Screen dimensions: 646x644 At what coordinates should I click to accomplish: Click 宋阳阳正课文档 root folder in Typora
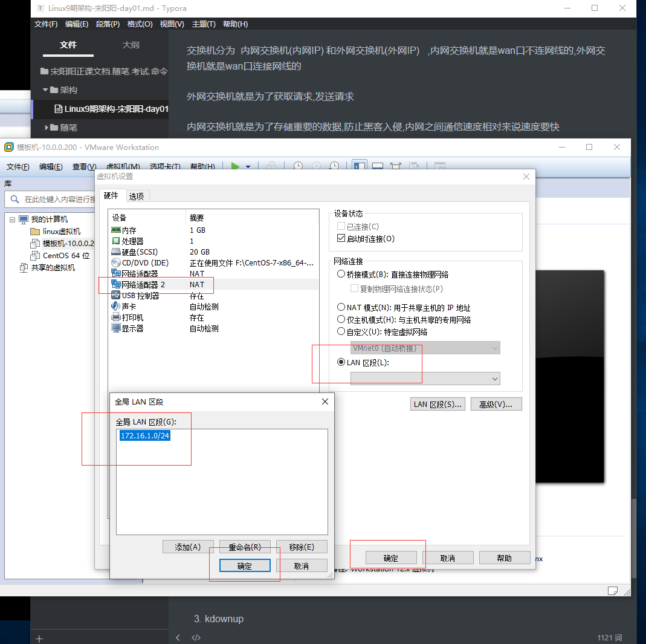click(x=104, y=71)
